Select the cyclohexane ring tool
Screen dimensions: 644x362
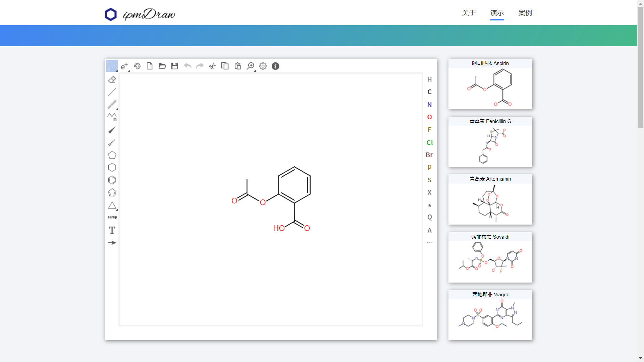tap(112, 167)
